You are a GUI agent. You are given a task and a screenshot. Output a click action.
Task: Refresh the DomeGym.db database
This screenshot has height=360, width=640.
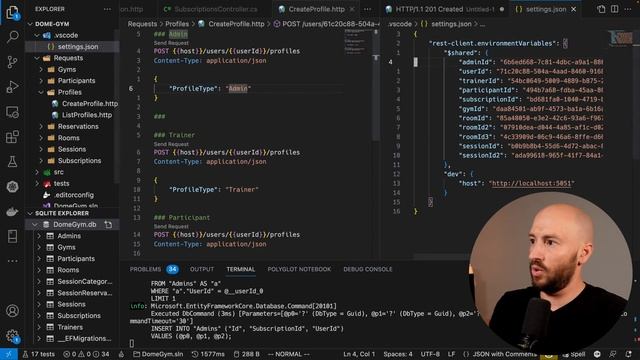coord(108,224)
